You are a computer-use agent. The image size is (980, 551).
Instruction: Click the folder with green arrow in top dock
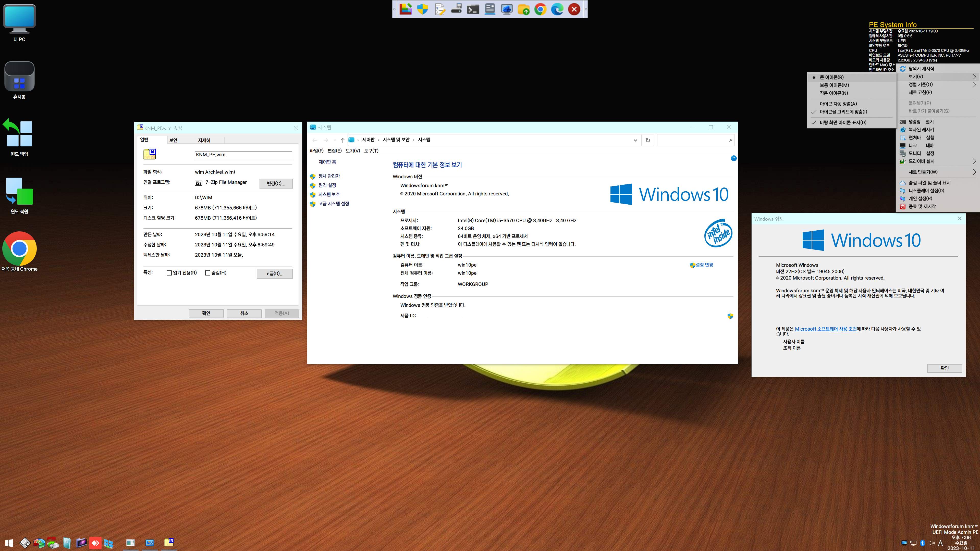(x=524, y=9)
